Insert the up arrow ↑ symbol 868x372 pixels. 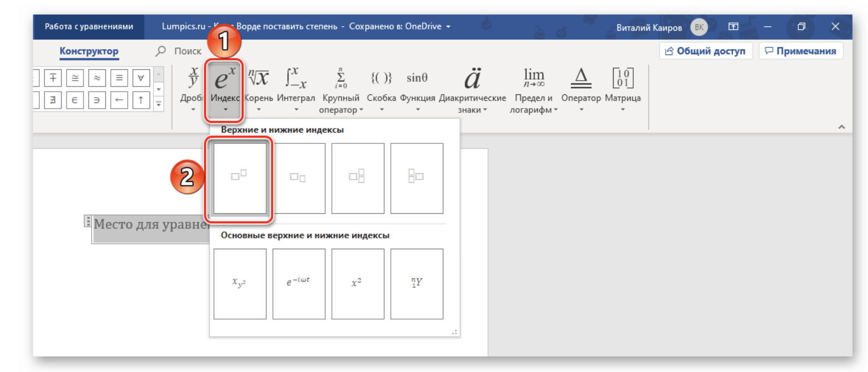141,100
